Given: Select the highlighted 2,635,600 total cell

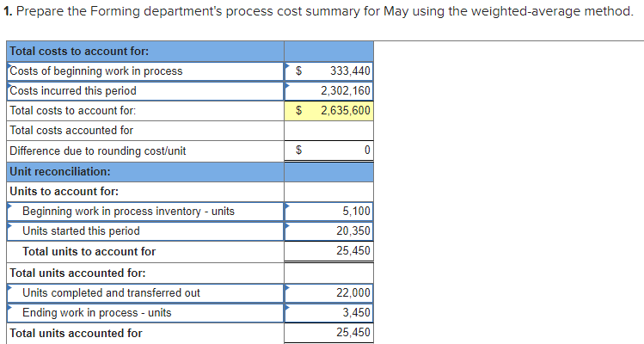Looking at the screenshot, I should pos(329,111).
